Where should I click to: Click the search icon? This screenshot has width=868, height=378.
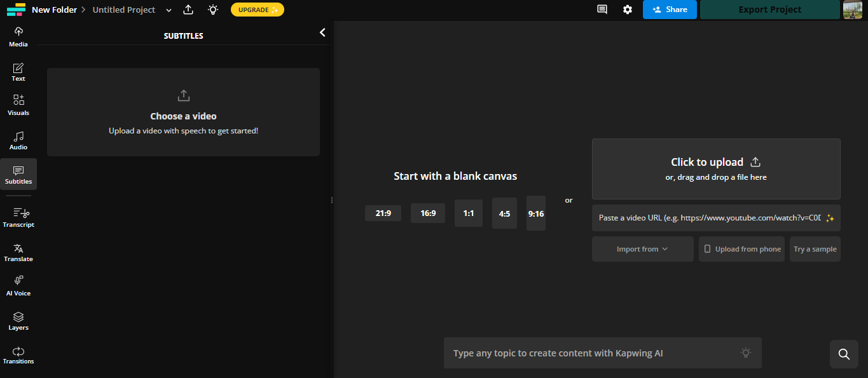(843, 354)
